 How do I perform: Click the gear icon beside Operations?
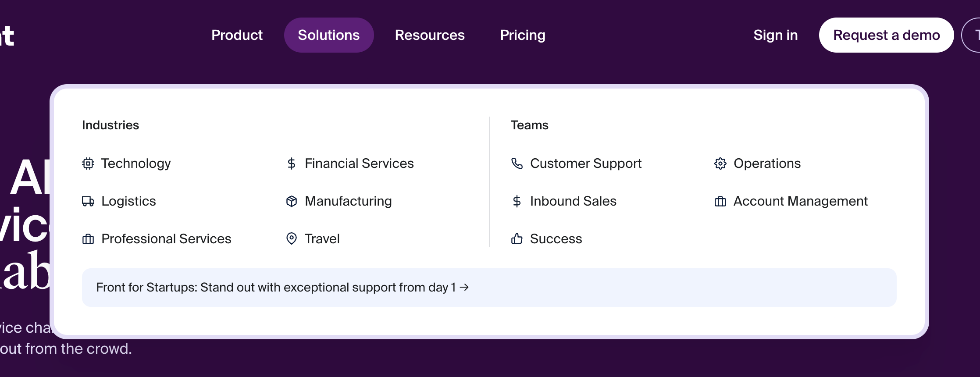(x=720, y=164)
